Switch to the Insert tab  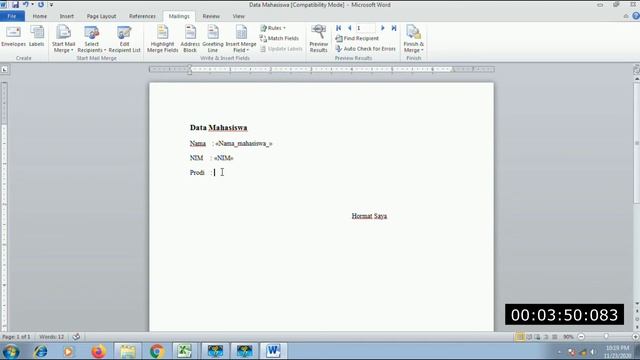(67, 16)
